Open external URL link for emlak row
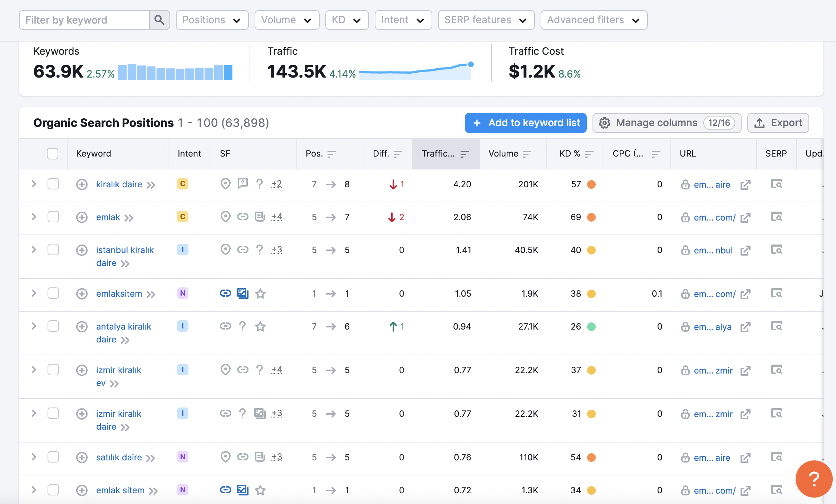 745,217
